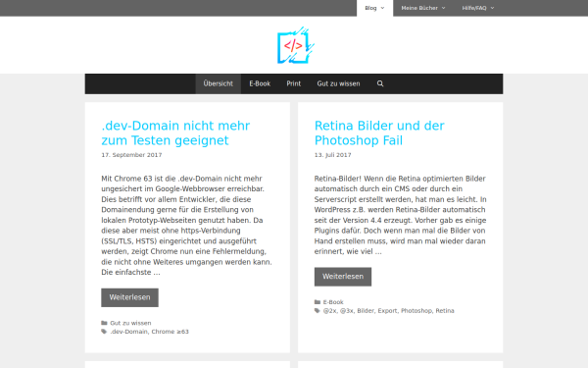Click the '17. September 2017' date link
The height and width of the screenshot is (368, 588).
point(131,155)
